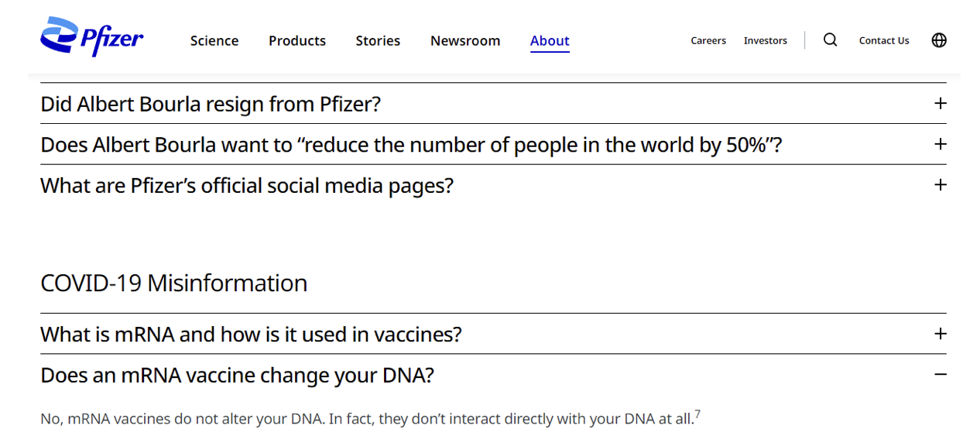Viewport: 980px width, 443px height.
Task: Expand 'What is mRNA and how is it used in vaccines?'
Action: point(251,335)
